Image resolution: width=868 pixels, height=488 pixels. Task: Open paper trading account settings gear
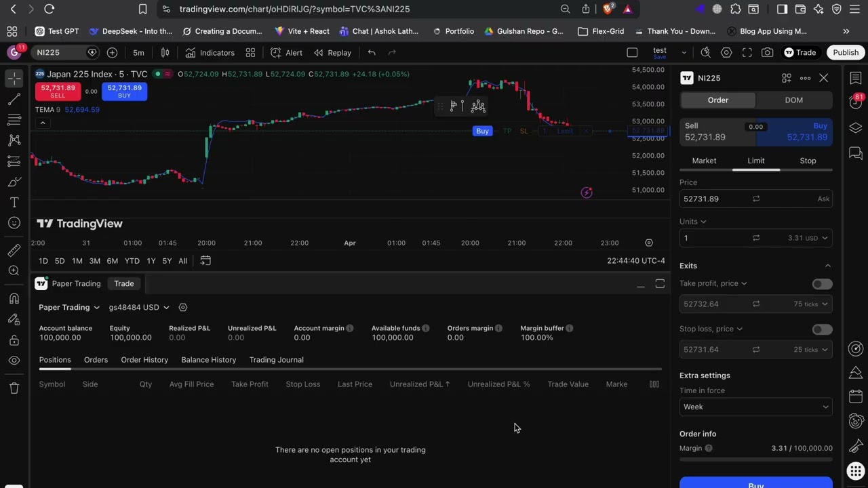tap(182, 307)
